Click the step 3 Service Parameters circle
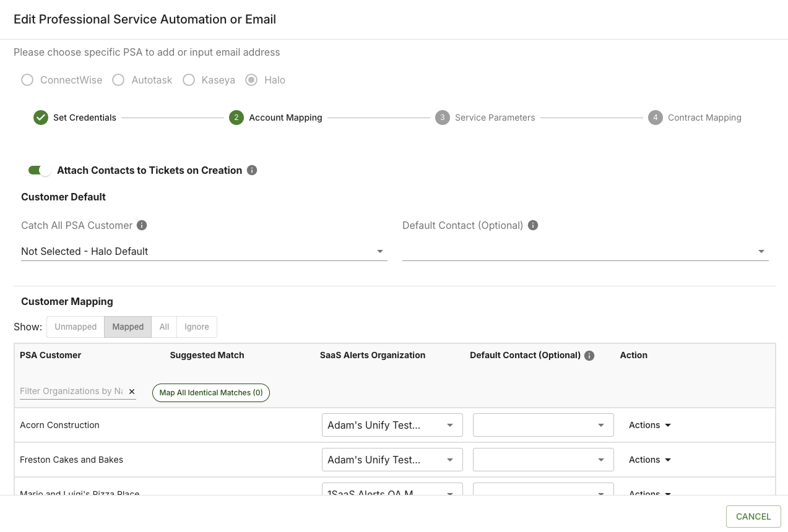 [x=442, y=118]
